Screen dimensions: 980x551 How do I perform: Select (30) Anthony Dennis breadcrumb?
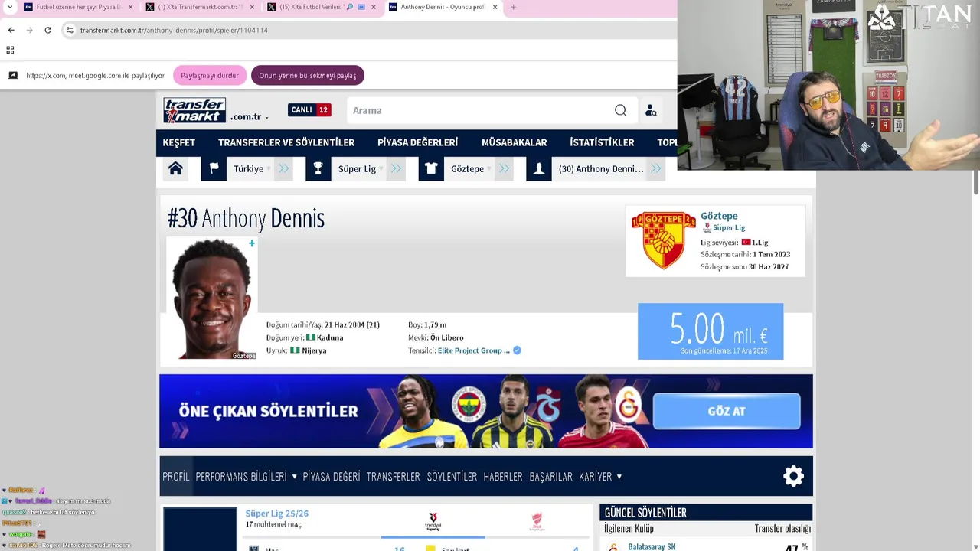pos(601,169)
